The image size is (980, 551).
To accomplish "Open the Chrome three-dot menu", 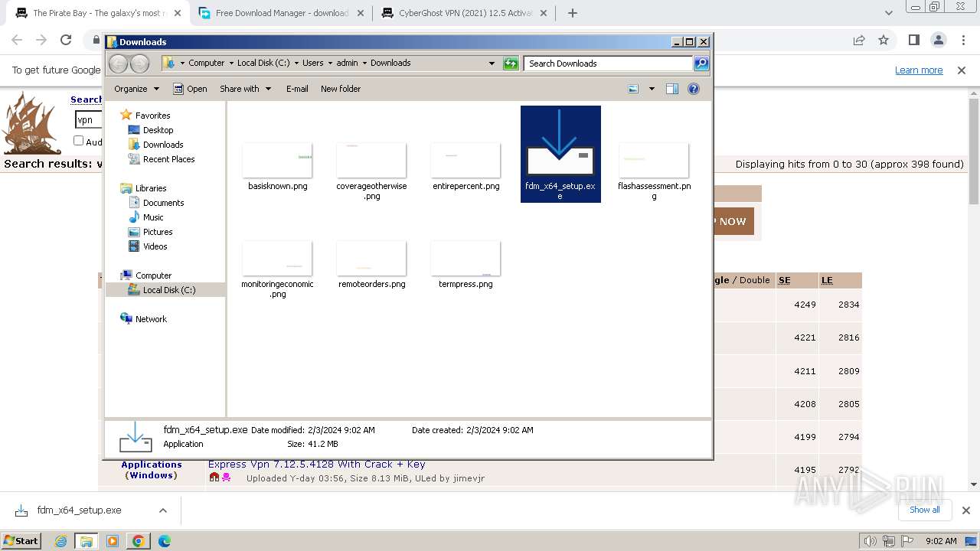I will coord(962,40).
